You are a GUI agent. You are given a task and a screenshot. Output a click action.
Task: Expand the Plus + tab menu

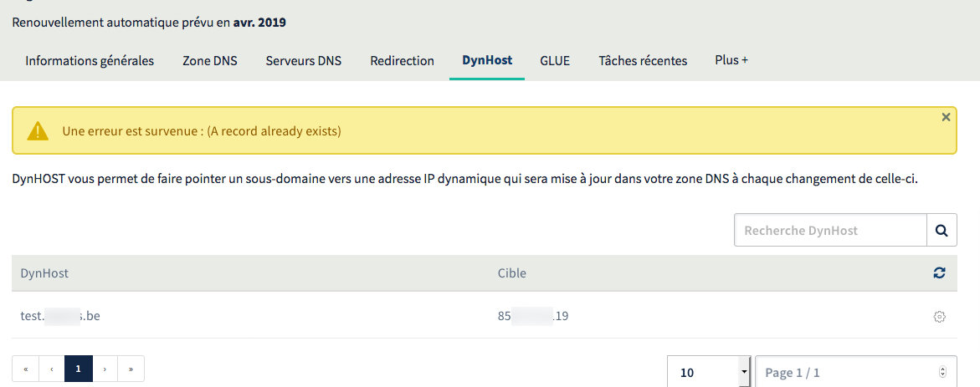tap(731, 60)
